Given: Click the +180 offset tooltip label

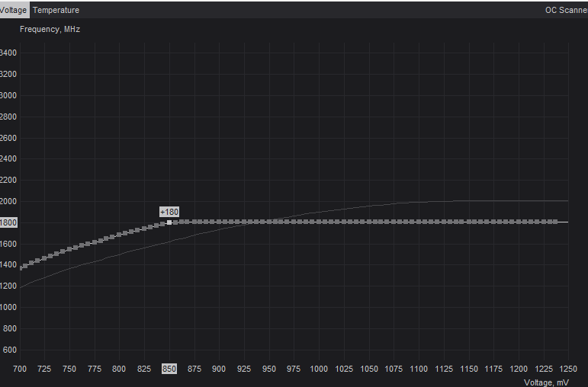Looking at the screenshot, I should 169,212.
